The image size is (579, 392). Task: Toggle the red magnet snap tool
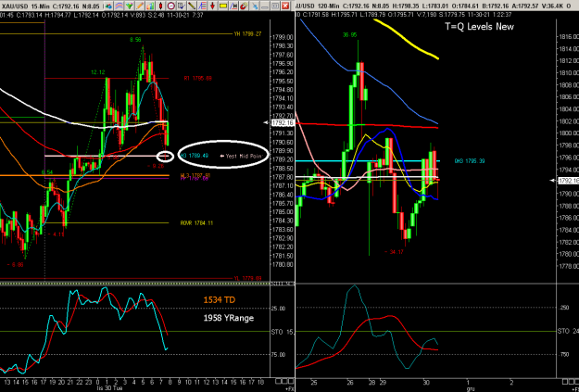point(244,6)
